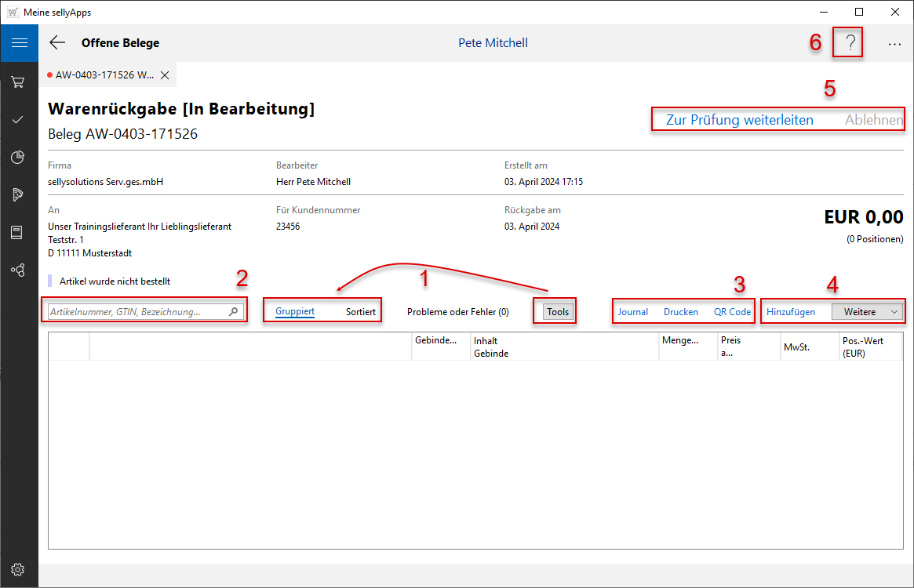Select the AW-0403-171526 document tab
914x588 pixels.
pos(104,75)
